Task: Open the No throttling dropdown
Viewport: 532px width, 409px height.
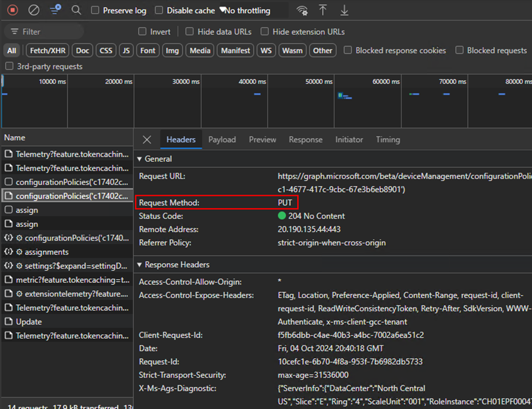Action: [252, 10]
